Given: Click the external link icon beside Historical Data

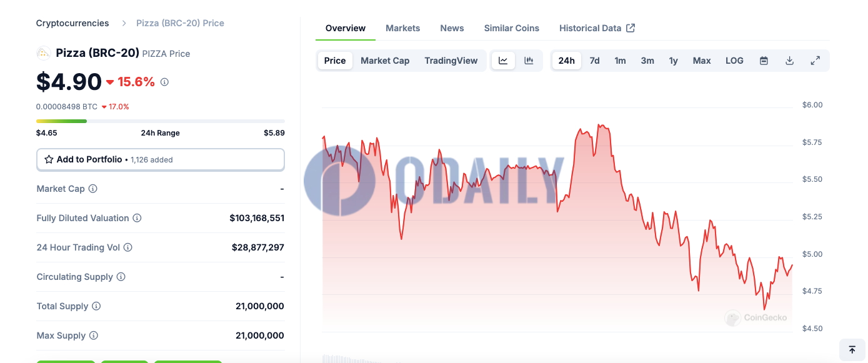Looking at the screenshot, I should 631,27.
